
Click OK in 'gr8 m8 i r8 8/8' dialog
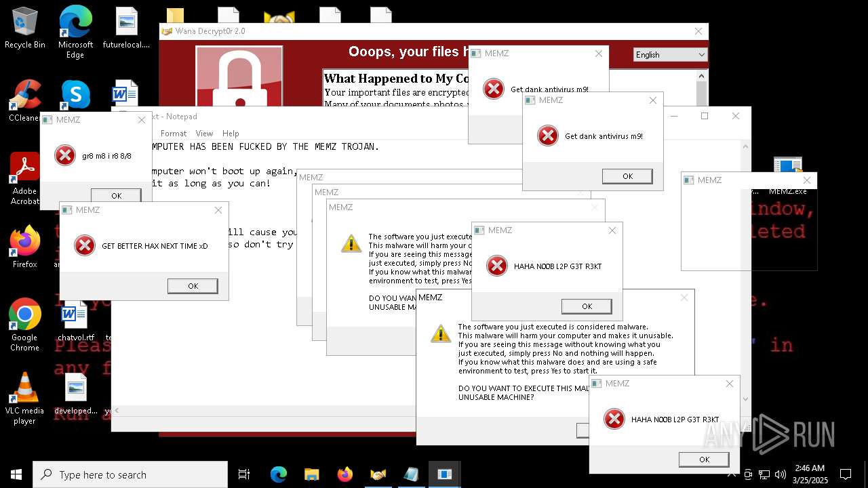116,196
